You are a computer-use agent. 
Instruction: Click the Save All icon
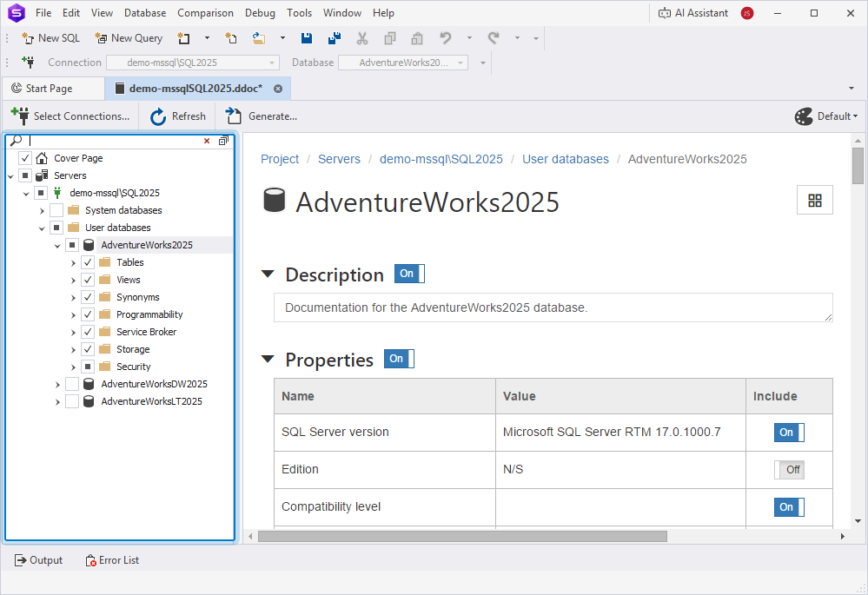pos(335,38)
